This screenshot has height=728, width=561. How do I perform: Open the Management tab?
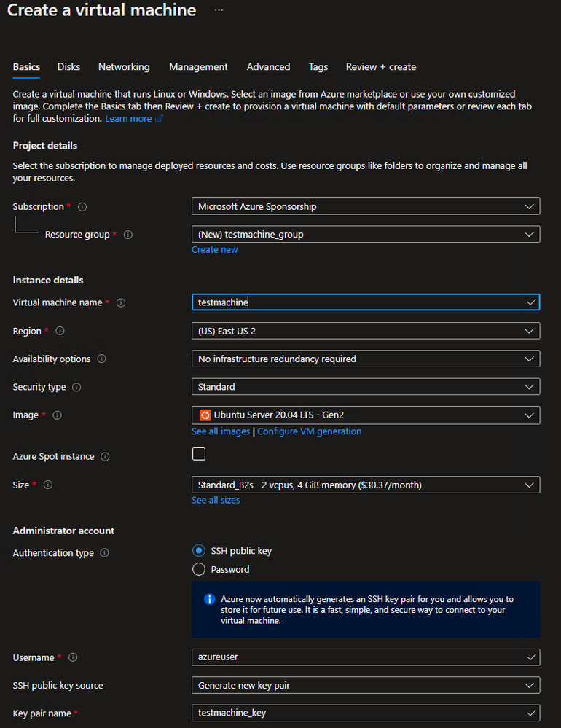198,67
